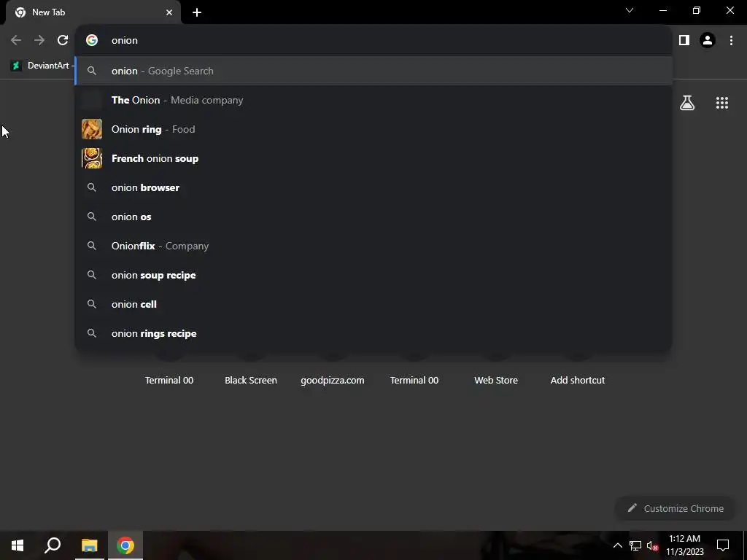Select 'onion - Google Search' suggestion
This screenshot has height=560, width=747.
tap(373, 71)
